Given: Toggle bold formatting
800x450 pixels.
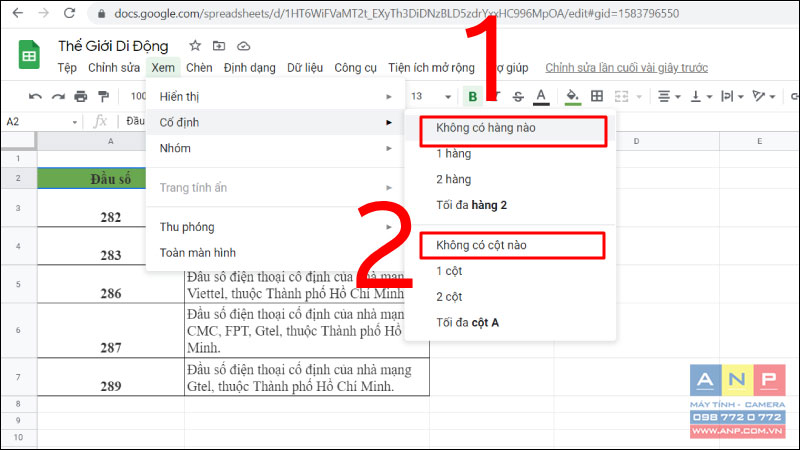Looking at the screenshot, I should pos(472,96).
